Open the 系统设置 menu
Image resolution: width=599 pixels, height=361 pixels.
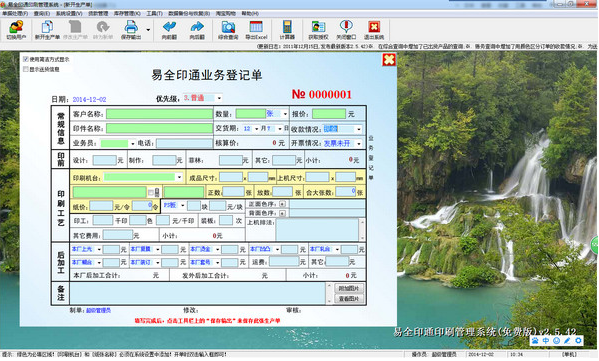coord(69,13)
